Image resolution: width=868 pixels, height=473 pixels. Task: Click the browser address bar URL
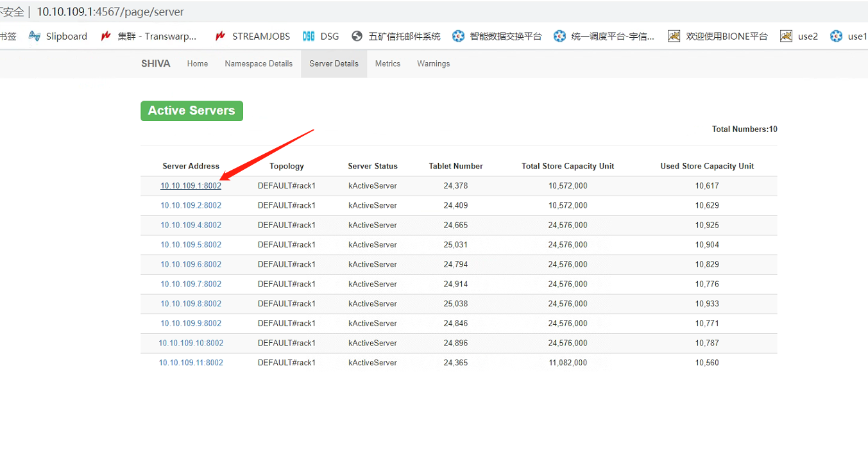(110, 12)
